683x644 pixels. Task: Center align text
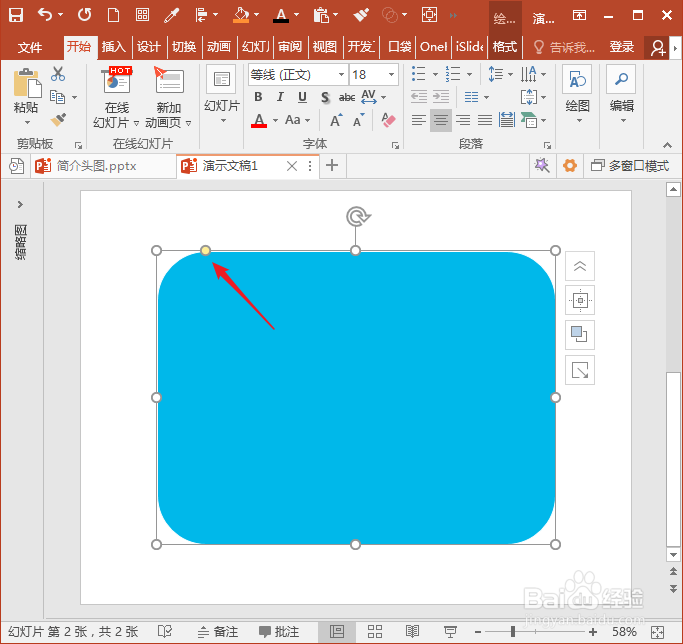coord(441,120)
